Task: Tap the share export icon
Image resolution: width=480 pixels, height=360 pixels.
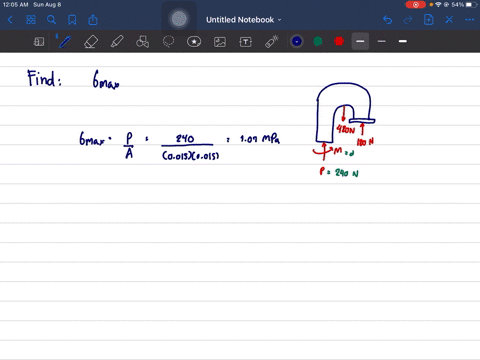Action: (x=93, y=20)
